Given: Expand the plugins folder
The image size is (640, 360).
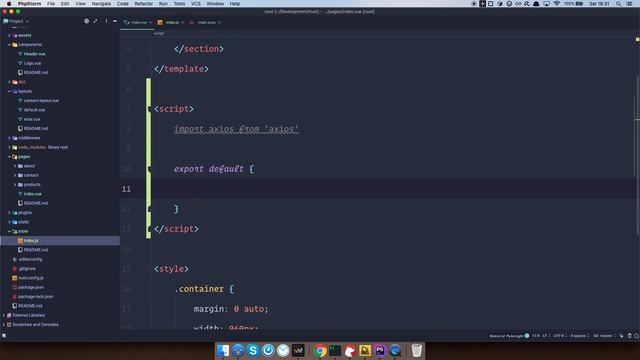Looking at the screenshot, I should pyautogui.click(x=9, y=213).
